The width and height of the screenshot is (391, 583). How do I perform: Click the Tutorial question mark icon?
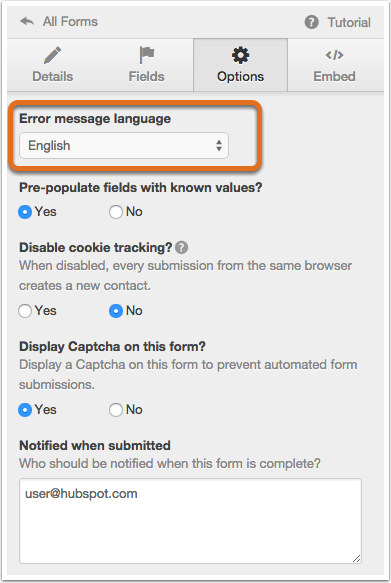click(311, 22)
